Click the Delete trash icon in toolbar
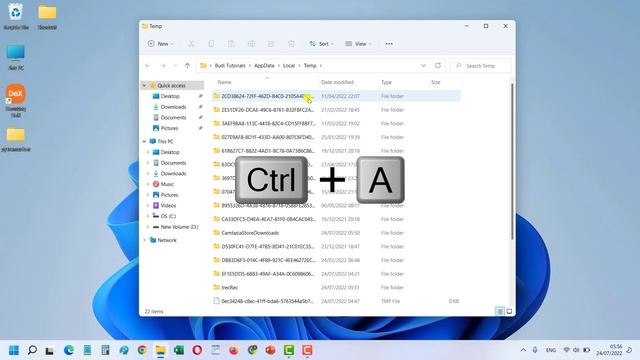This screenshot has width=640, height=360. [291, 44]
